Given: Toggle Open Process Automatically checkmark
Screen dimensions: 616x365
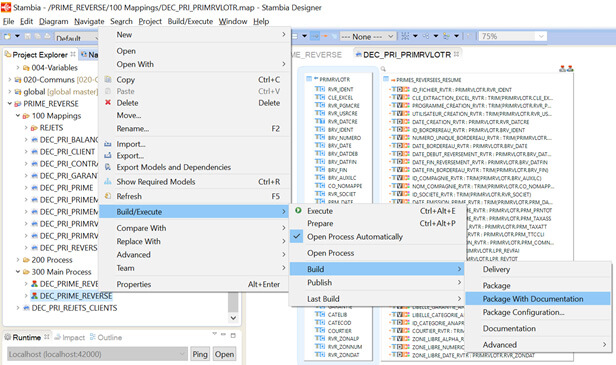Looking at the screenshot, I should 297,237.
